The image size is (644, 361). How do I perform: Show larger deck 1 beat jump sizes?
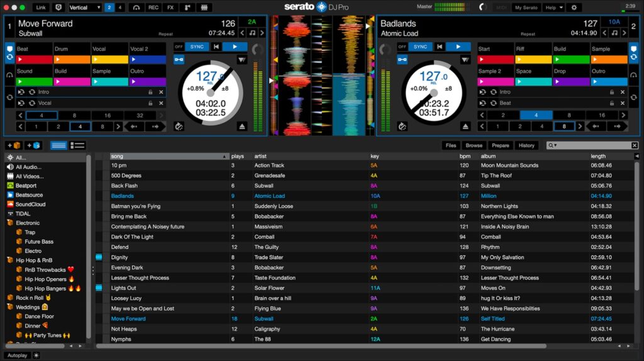pos(118,126)
